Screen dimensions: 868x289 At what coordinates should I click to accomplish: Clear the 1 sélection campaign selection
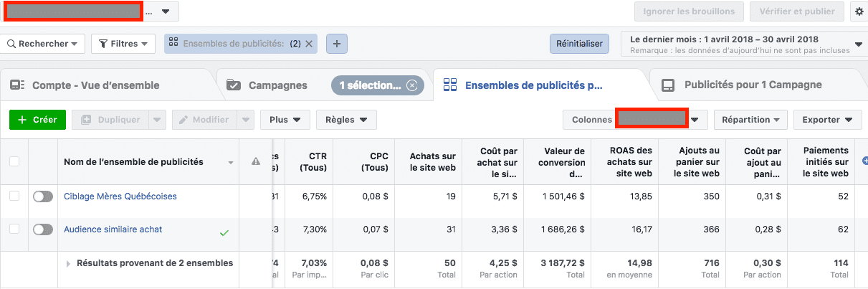411,85
